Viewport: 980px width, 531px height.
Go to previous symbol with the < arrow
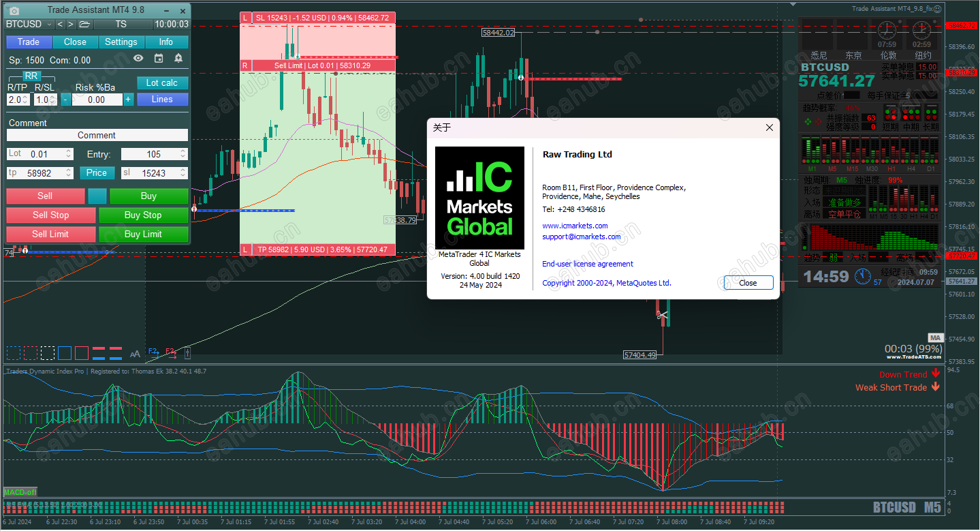pyautogui.click(x=60, y=25)
